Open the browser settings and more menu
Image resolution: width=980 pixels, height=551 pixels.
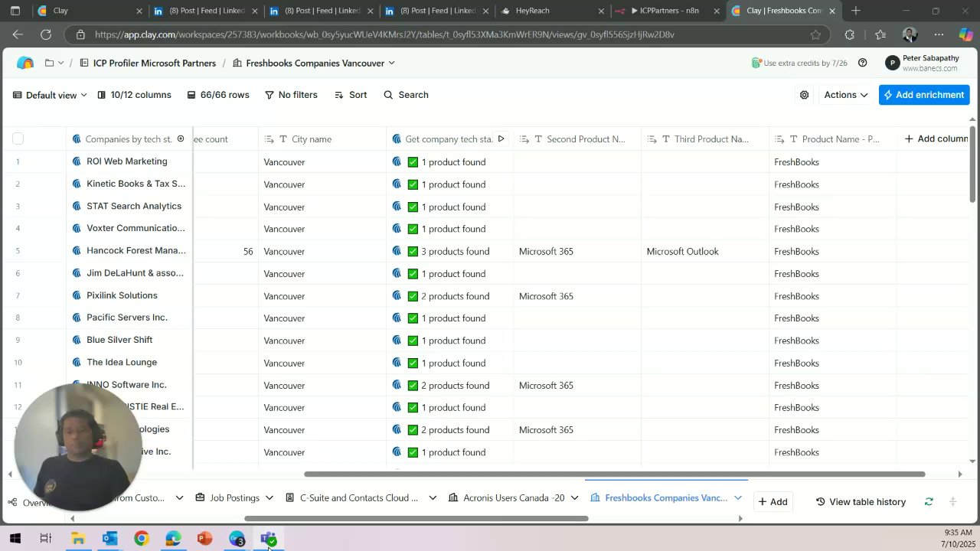pyautogui.click(x=939, y=34)
